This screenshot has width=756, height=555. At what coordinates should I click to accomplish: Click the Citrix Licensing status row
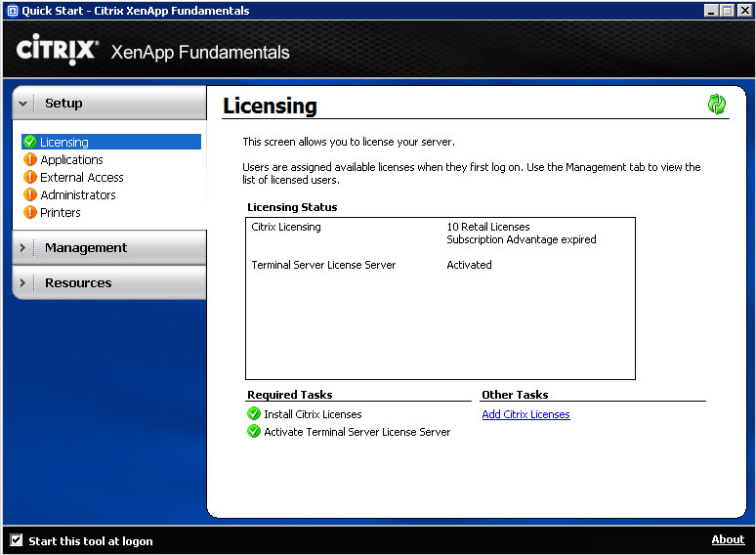(x=286, y=227)
